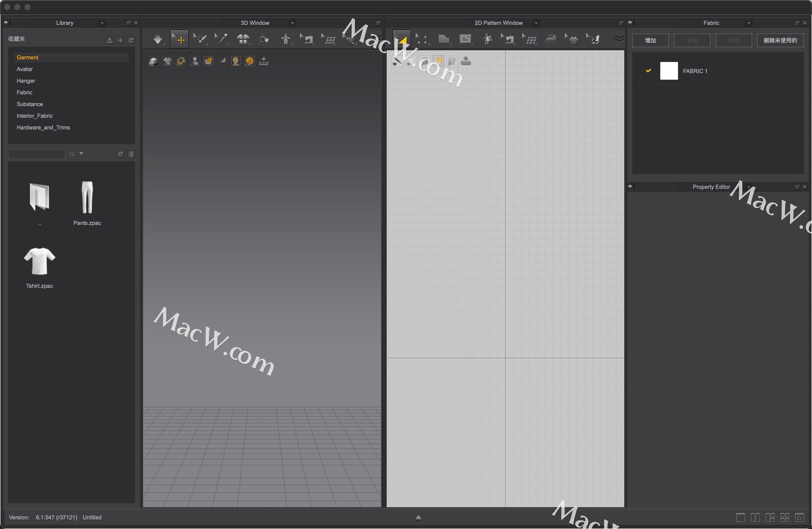Open the 2D Pattern Window title dropdown

[536, 23]
